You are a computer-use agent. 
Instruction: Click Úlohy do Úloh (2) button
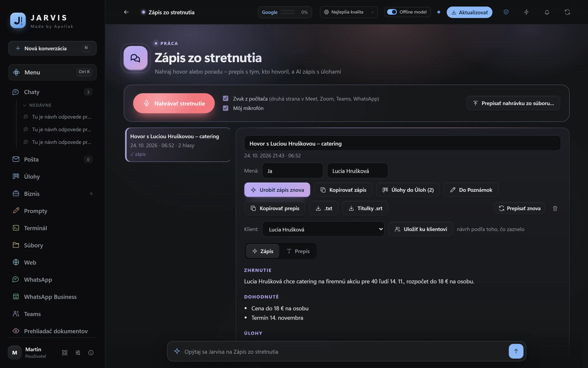[x=408, y=190]
